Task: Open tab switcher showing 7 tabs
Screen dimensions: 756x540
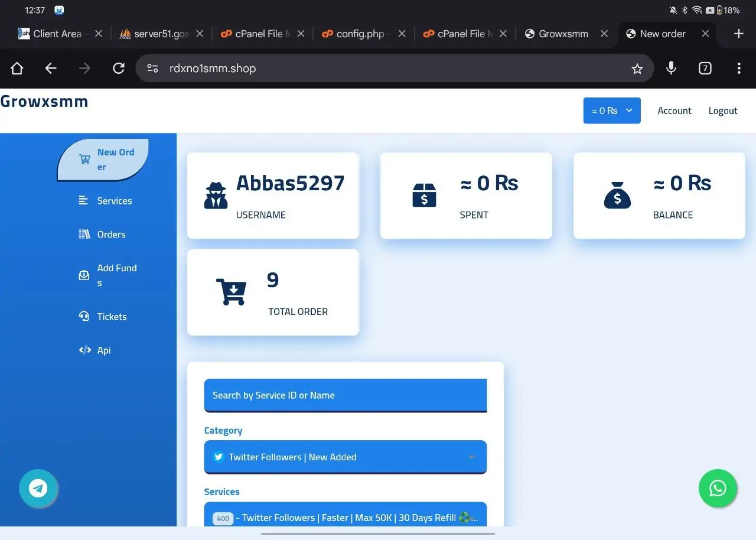Action: point(705,69)
